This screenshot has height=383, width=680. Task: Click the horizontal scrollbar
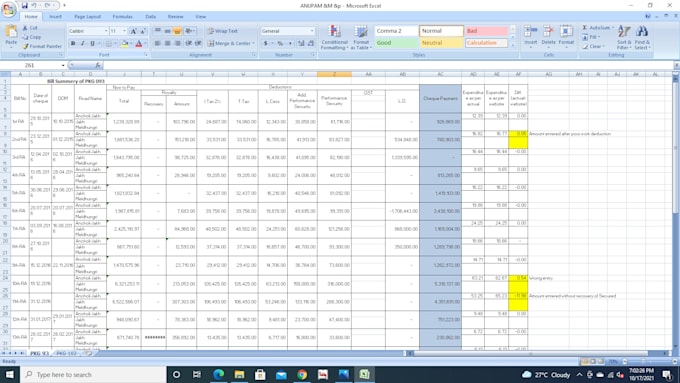coord(531,354)
